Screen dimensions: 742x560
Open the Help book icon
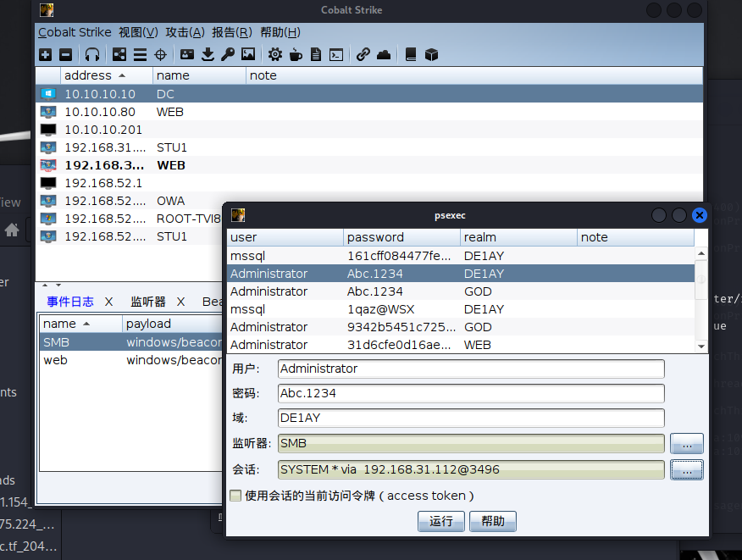point(411,55)
